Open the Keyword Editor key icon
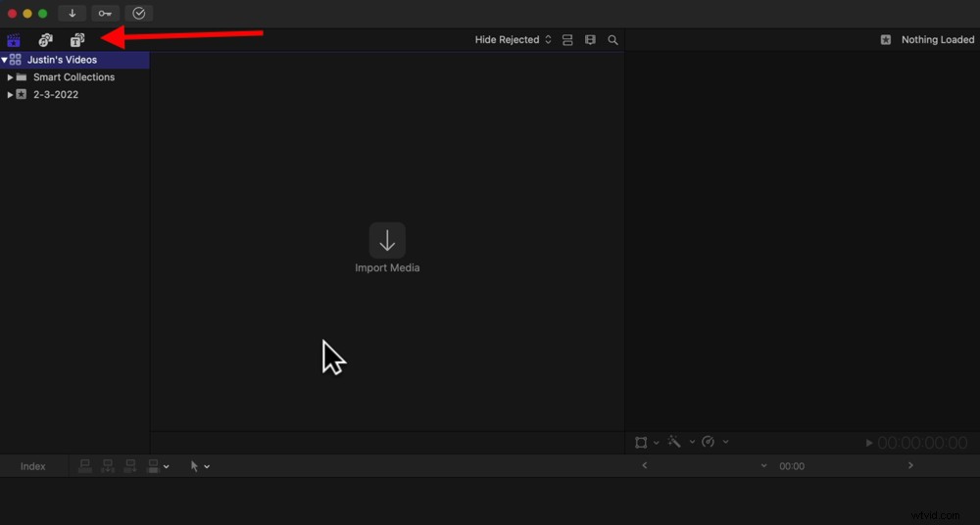Viewport: 980px width, 525px height. pos(105,13)
